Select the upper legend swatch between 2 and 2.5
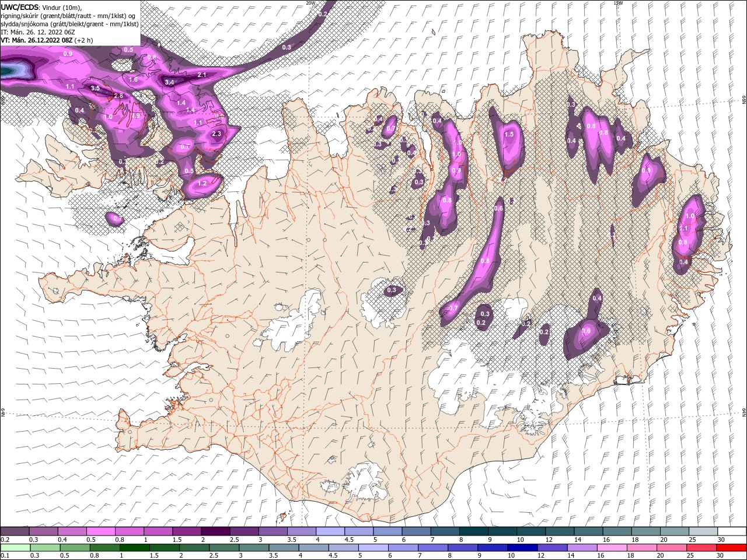 [215, 531]
